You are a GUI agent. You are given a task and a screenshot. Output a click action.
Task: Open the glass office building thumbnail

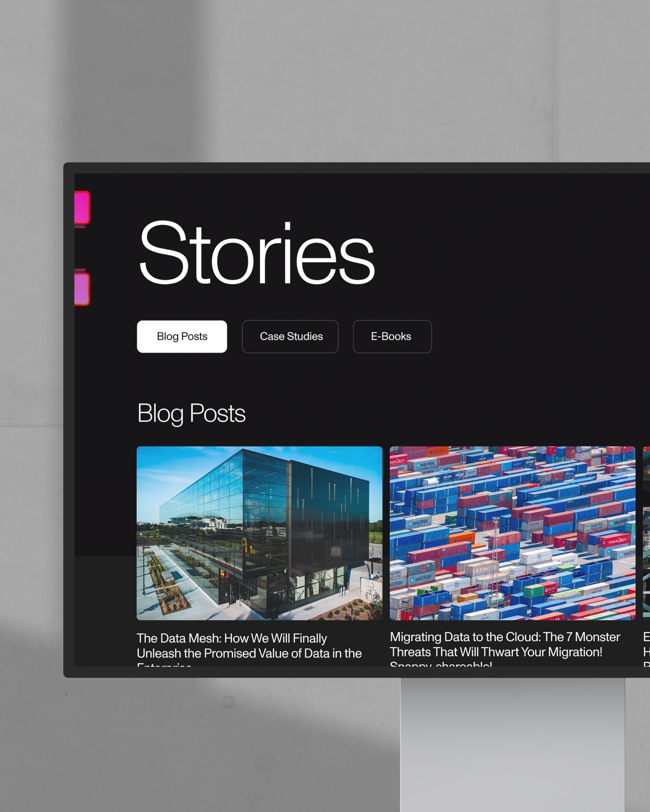tap(259, 533)
